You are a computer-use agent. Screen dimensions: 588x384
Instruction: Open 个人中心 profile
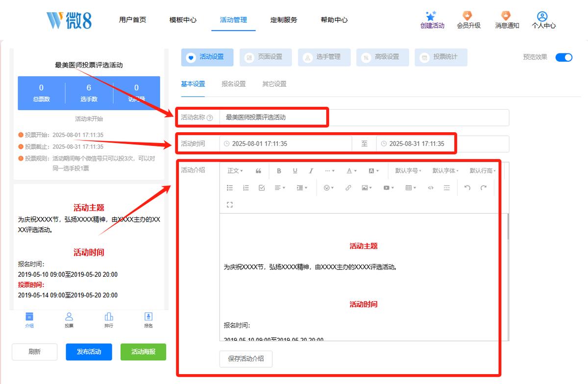click(543, 20)
